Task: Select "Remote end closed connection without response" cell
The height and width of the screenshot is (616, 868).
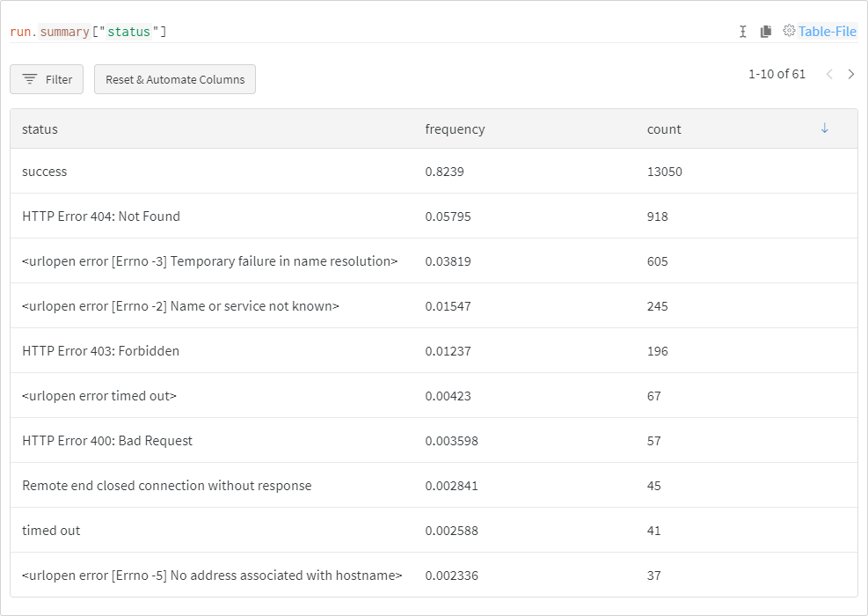Action: pos(166,486)
